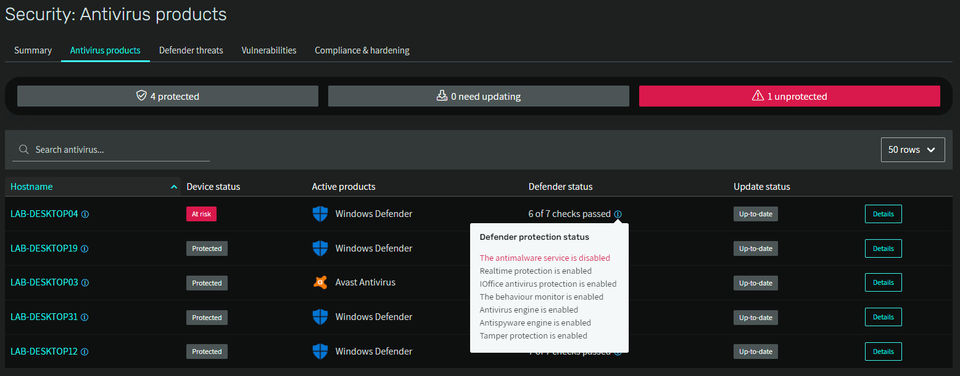960x376 pixels.
Task: Click info icon next to LAB-DESKTOP03
Action: point(85,283)
